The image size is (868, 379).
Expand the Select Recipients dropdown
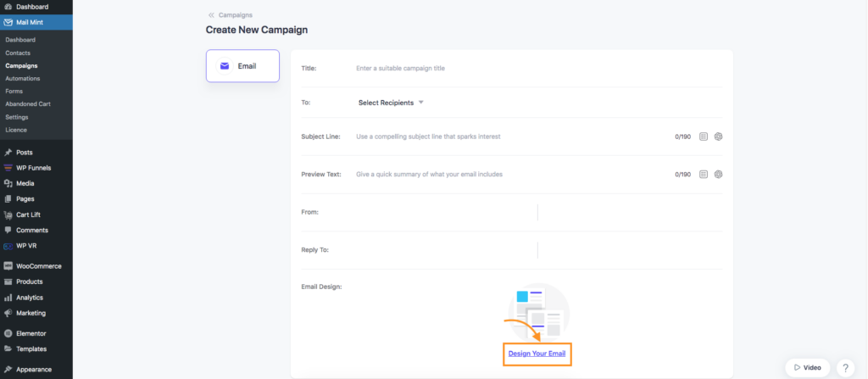391,103
